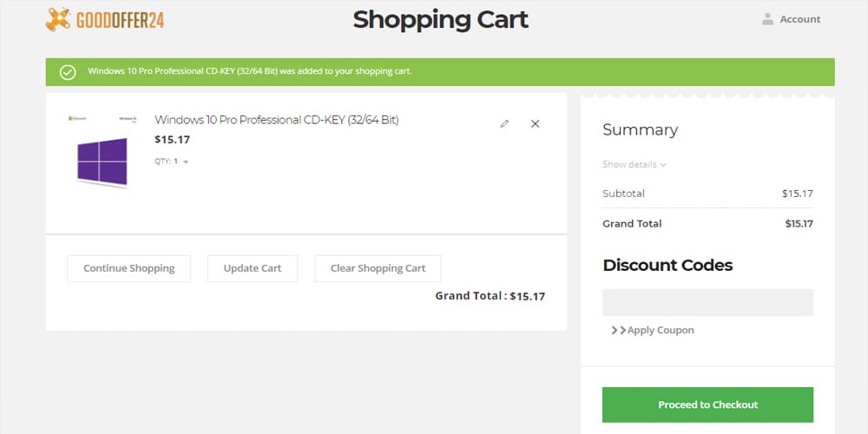Click the Shopping Cart page heading
This screenshot has height=434, width=868.
440,19
